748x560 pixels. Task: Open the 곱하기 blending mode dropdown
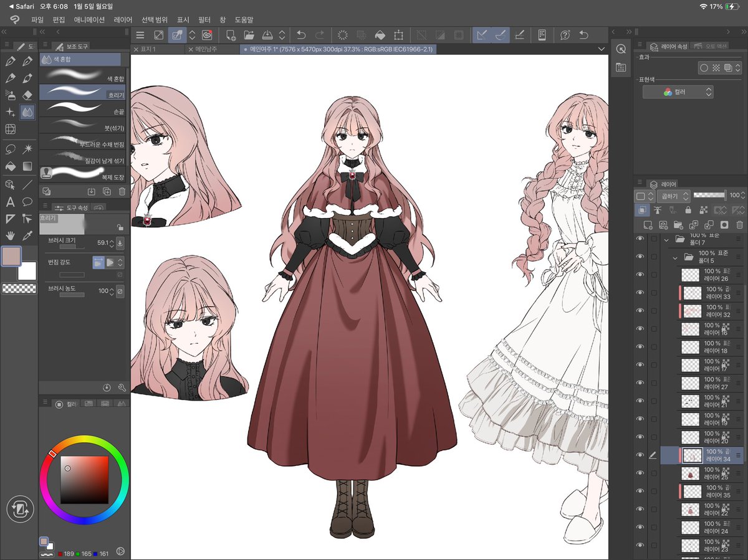click(x=673, y=196)
